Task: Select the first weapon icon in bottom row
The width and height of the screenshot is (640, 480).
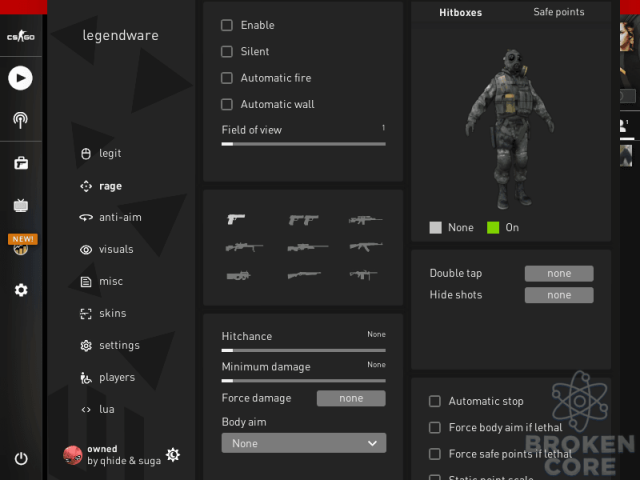Action: (x=238, y=276)
